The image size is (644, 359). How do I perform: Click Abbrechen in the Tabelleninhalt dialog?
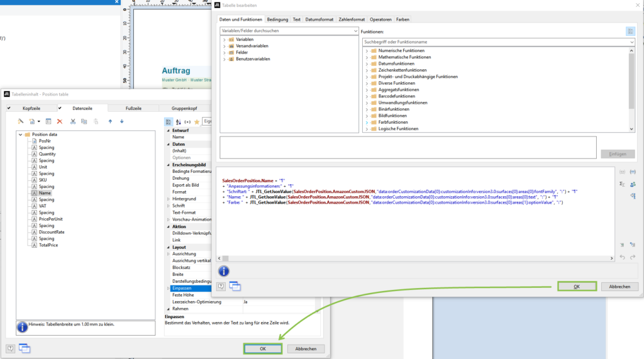point(306,348)
